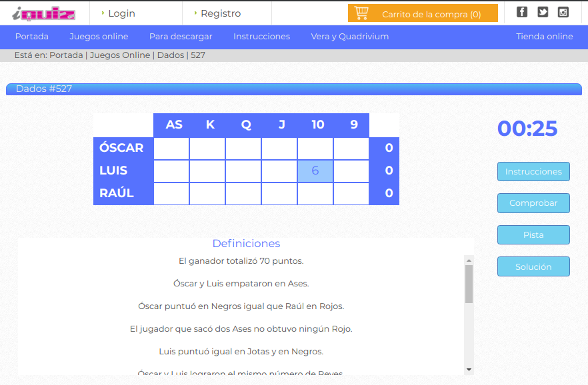This screenshot has width=588, height=385.
Task: Select Raúl's 9 cell
Action: coord(351,194)
